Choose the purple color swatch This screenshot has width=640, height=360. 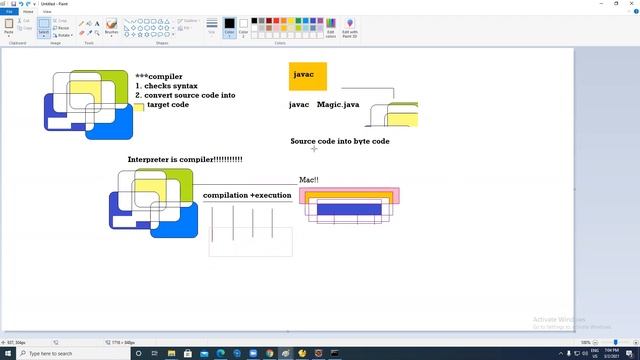(320, 20)
